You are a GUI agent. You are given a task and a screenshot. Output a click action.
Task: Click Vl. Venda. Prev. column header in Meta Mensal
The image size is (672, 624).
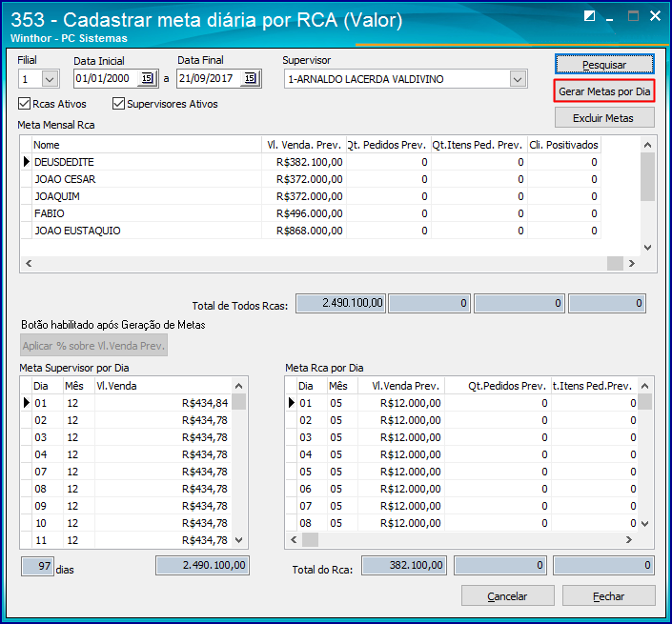tap(304, 145)
